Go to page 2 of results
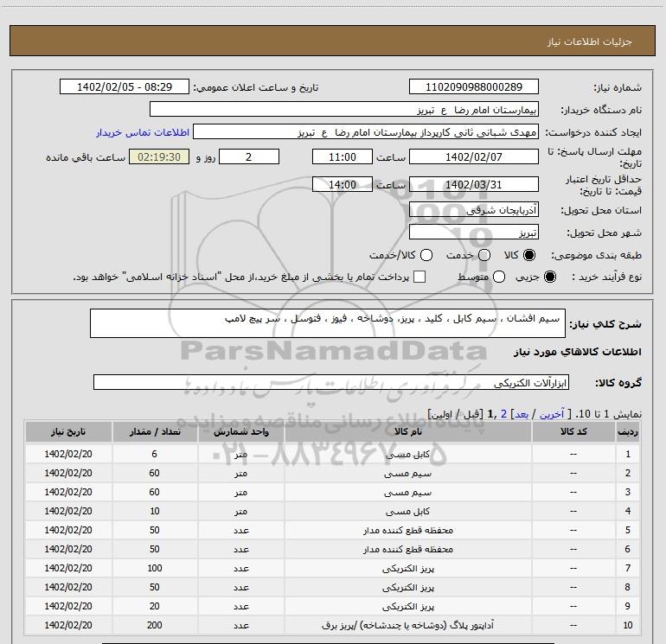This screenshot has width=666, height=644. [x=503, y=414]
